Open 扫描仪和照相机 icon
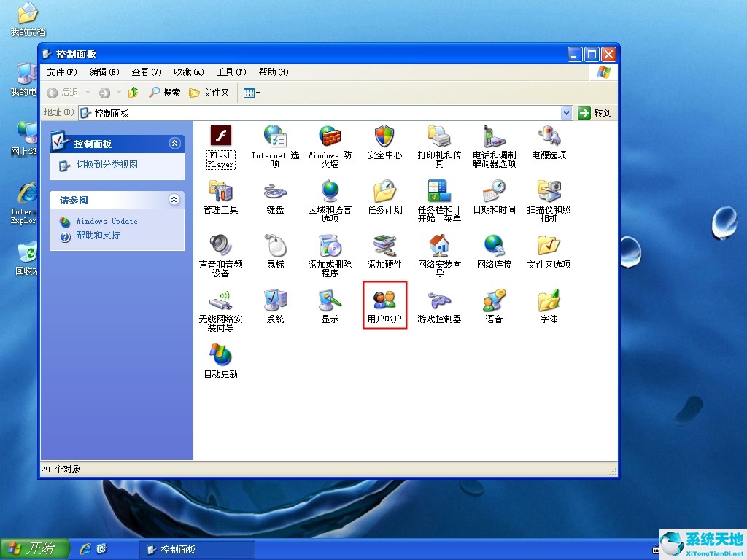Screen dimensions: 747x560 549,201
